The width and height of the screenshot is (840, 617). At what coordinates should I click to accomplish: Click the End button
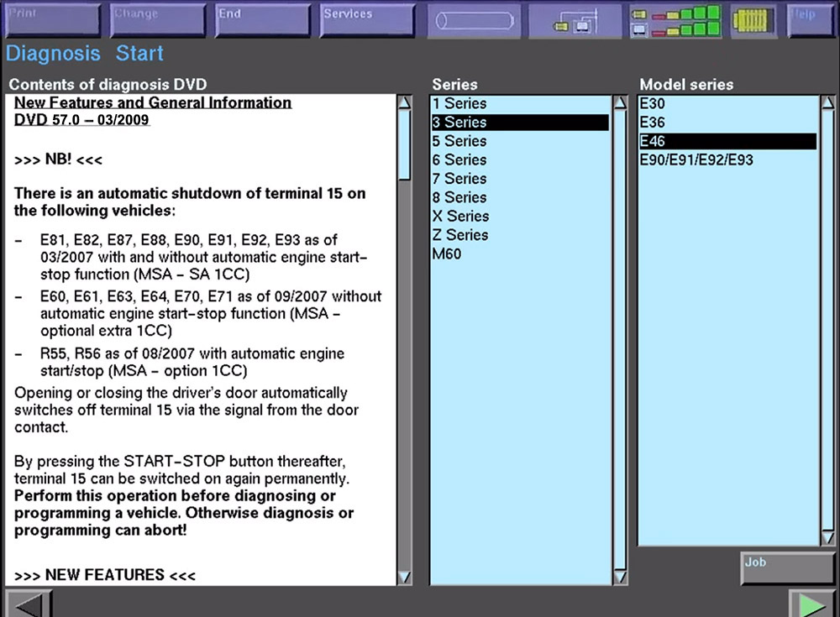(x=262, y=20)
